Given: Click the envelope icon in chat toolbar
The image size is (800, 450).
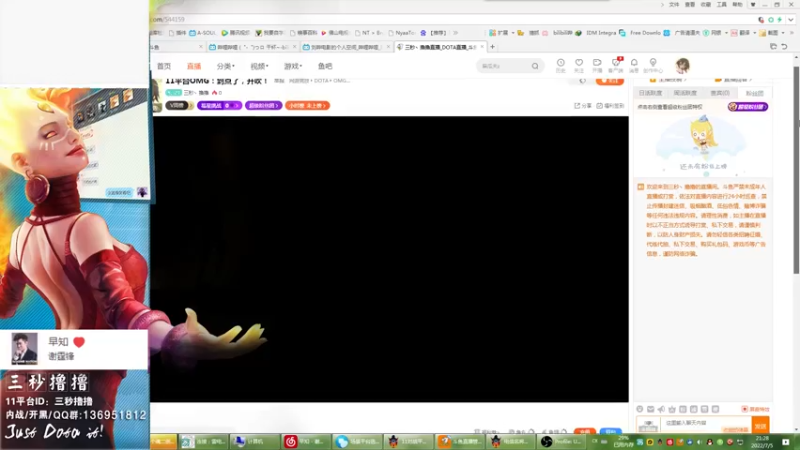Looking at the screenshot, I should coord(651,409).
